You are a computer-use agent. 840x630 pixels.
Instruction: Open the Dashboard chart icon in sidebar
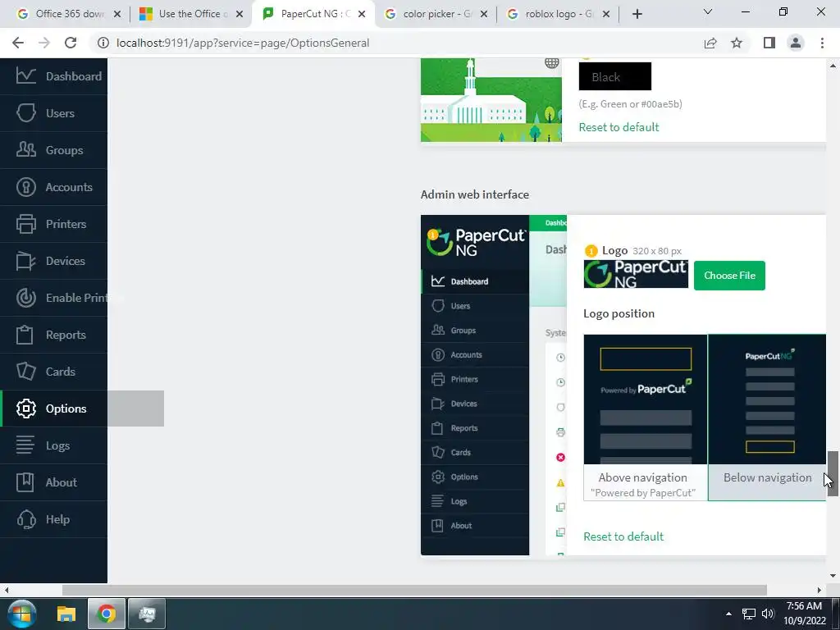25,76
